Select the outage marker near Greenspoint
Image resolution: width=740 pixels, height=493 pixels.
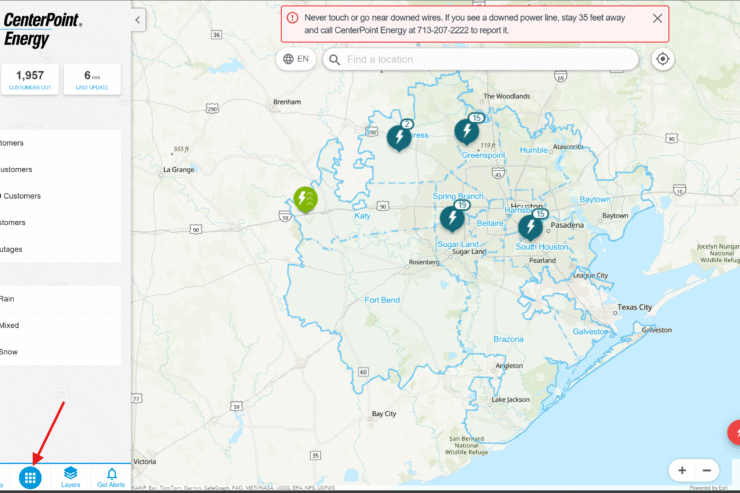pyautogui.click(x=466, y=131)
